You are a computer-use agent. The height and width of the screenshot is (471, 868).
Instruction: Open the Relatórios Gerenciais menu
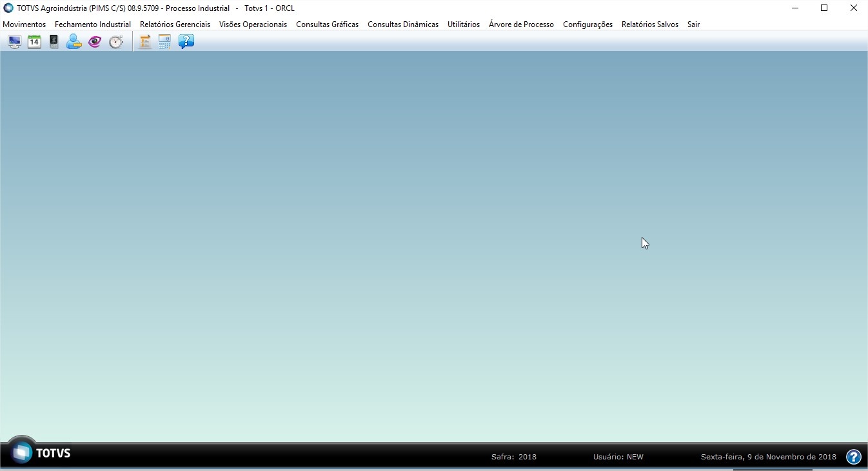pos(175,24)
